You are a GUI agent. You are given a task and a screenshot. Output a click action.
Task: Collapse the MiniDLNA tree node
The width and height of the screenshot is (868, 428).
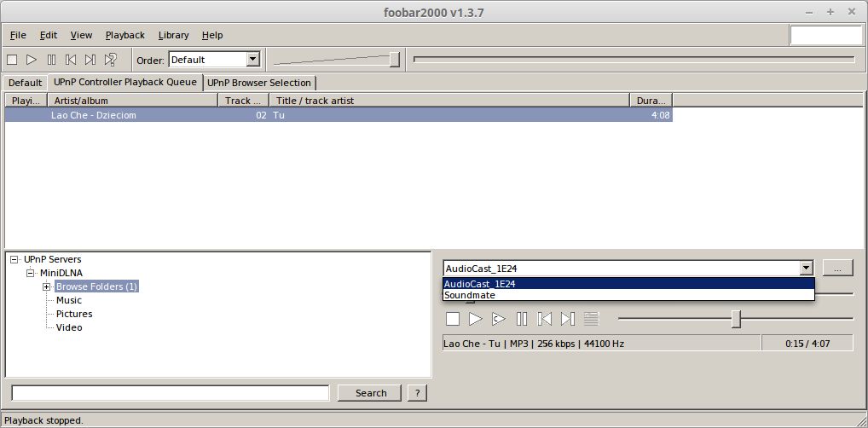tap(30, 273)
